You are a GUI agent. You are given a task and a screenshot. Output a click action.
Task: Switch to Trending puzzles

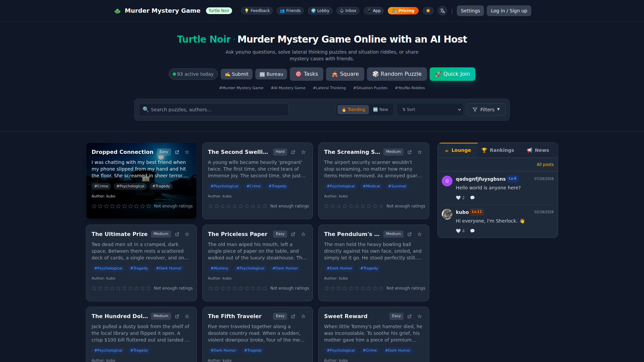point(353,110)
